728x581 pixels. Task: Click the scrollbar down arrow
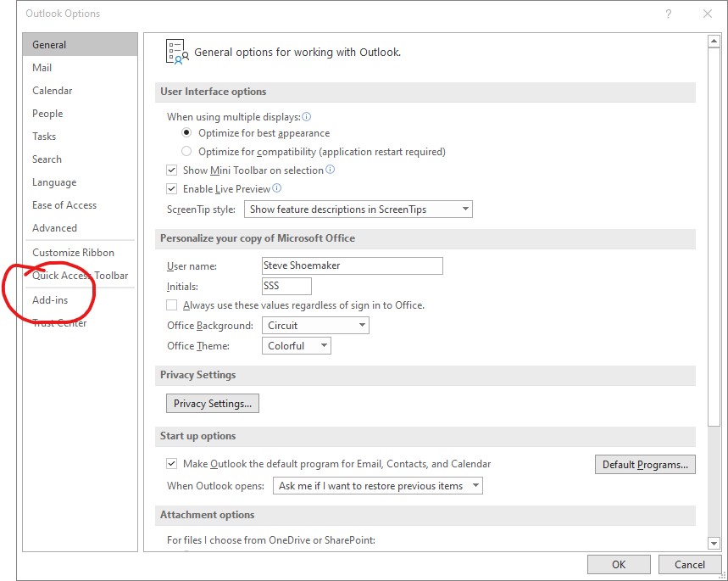[714, 543]
